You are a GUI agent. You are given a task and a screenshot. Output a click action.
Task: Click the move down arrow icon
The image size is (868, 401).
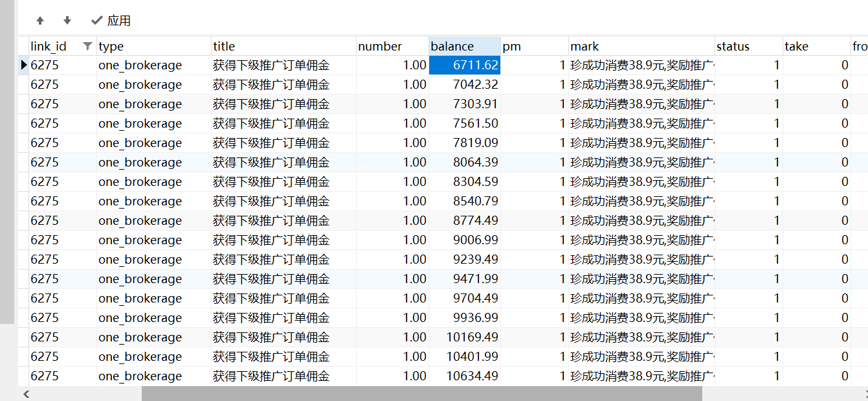click(x=67, y=21)
